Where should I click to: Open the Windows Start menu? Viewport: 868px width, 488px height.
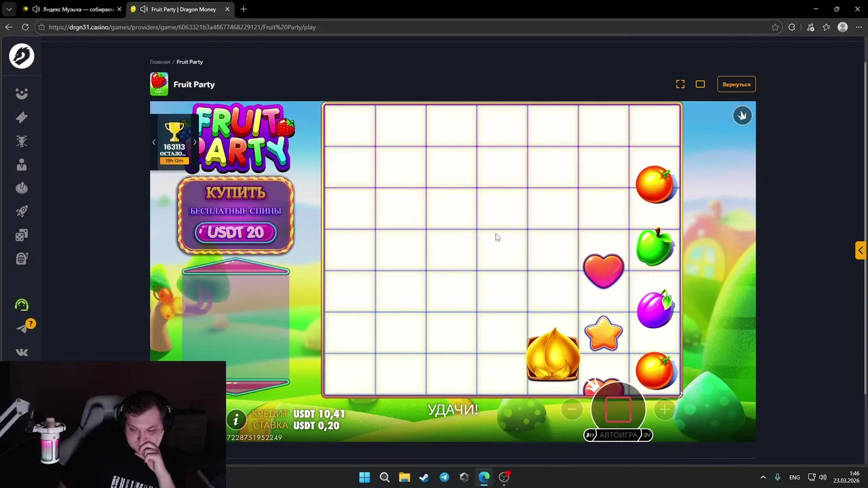(x=364, y=477)
